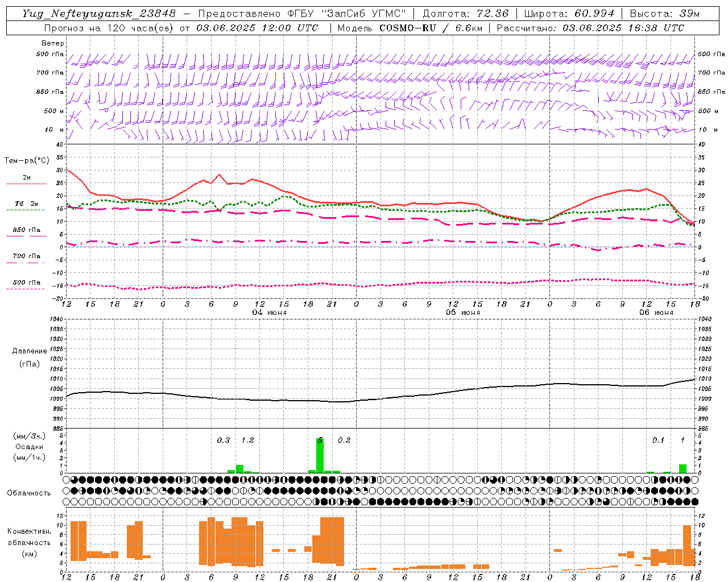Select the Тем-ра(°C) axis label
This screenshot has width=728, height=582.
pyautogui.click(x=27, y=161)
